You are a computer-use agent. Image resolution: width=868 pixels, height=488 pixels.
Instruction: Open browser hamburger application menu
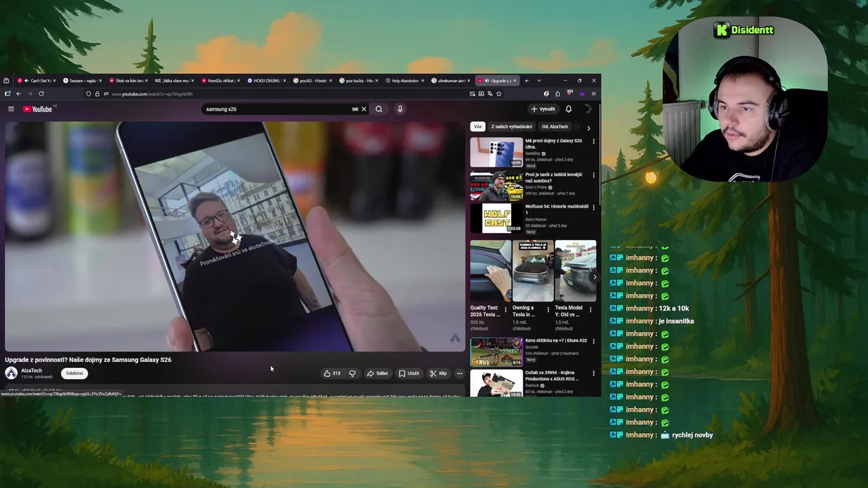[593, 94]
